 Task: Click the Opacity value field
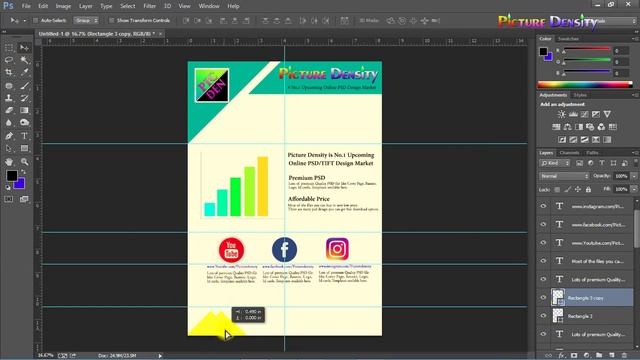(x=621, y=176)
